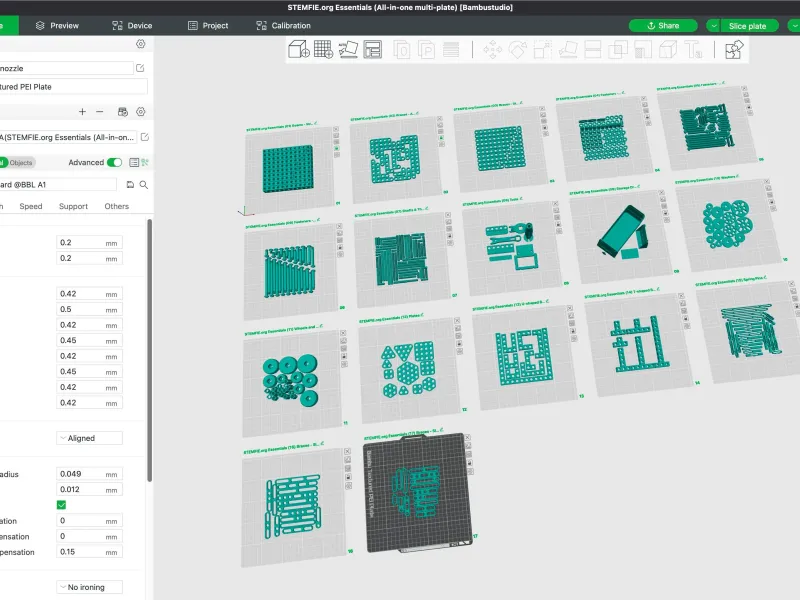Screen dimensions: 800x600
Task: Open the STEMFIE.org Essentials filament dropdown
Action: coord(69,137)
